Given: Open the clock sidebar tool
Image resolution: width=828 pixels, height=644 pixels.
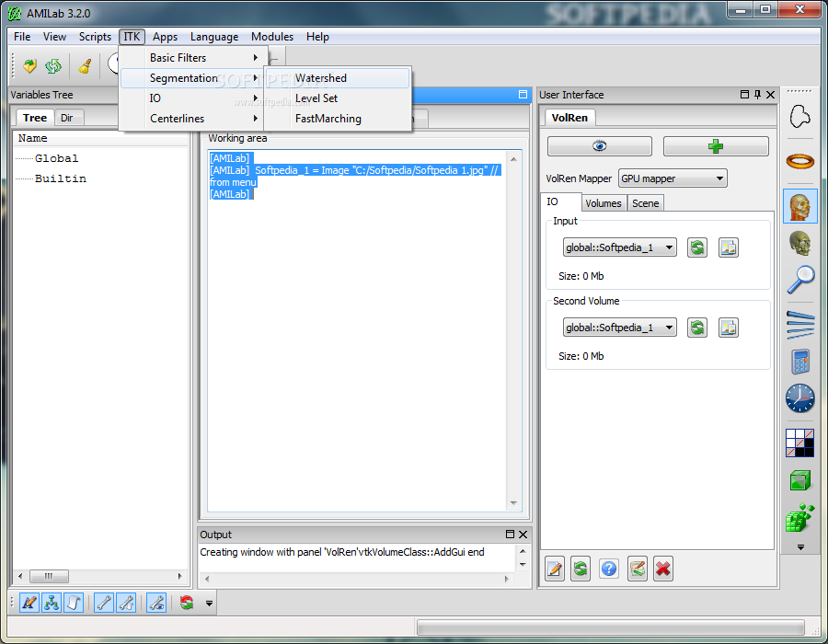Looking at the screenshot, I should tap(800, 398).
